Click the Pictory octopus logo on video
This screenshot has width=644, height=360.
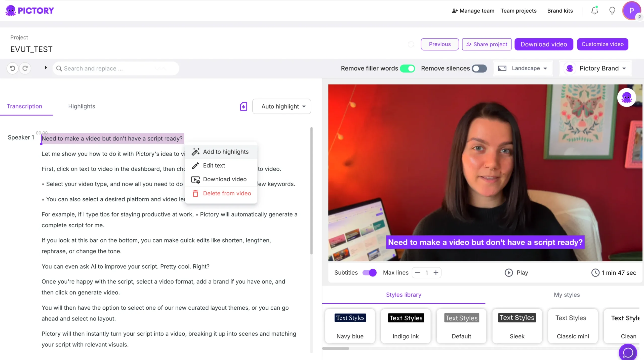pyautogui.click(x=626, y=98)
